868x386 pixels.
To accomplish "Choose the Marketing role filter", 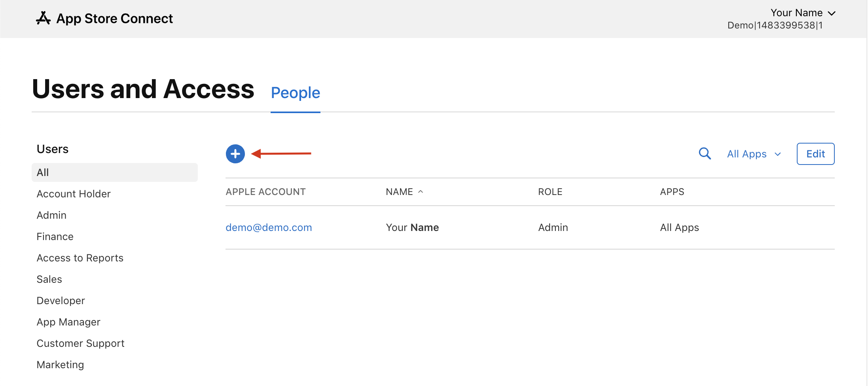I will (x=60, y=365).
